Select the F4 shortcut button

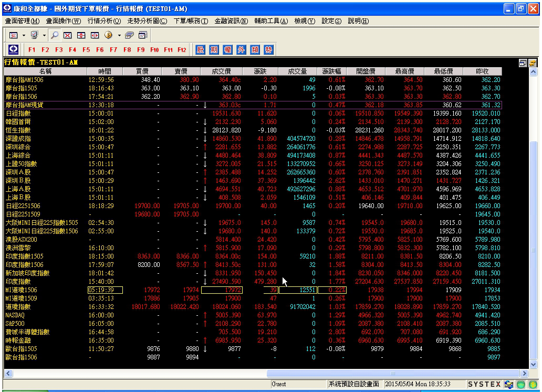click(72, 50)
